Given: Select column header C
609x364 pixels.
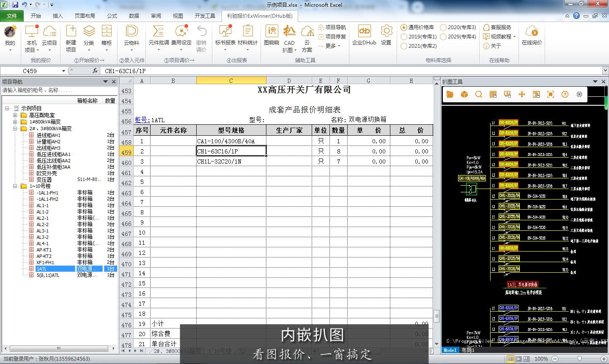Looking at the screenshot, I should click(x=231, y=80).
